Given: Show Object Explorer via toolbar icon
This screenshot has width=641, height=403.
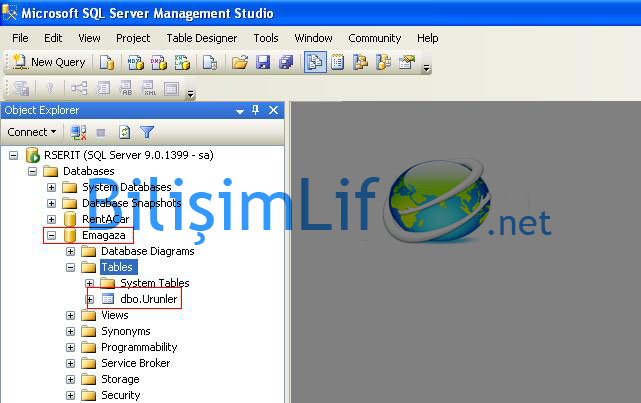Looking at the screenshot, I should coord(360,63).
